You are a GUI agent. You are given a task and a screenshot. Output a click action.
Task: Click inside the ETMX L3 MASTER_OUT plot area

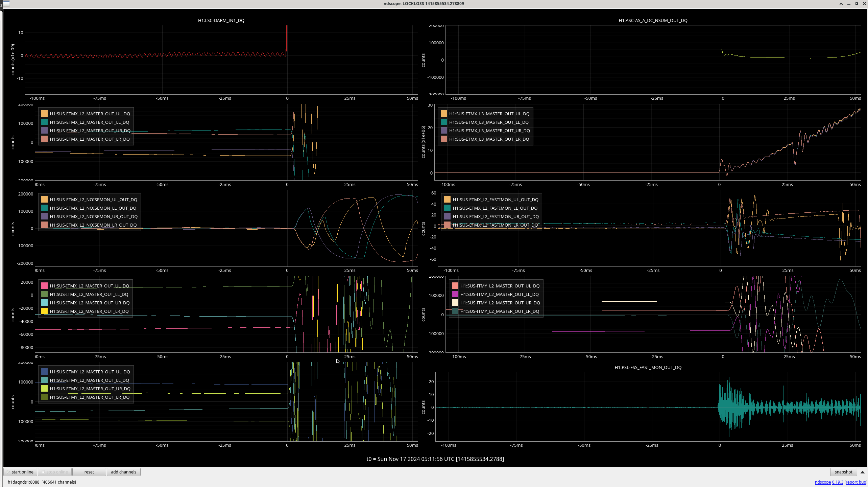click(x=648, y=142)
